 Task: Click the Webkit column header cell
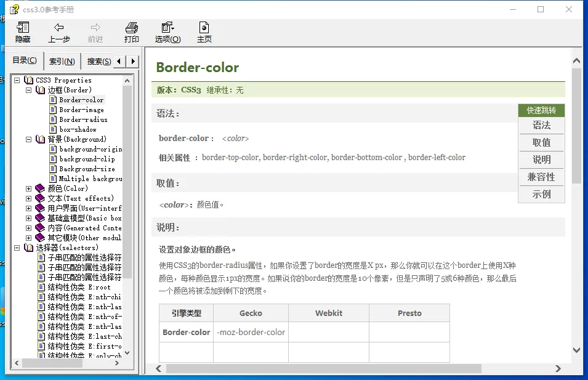(329, 313)
